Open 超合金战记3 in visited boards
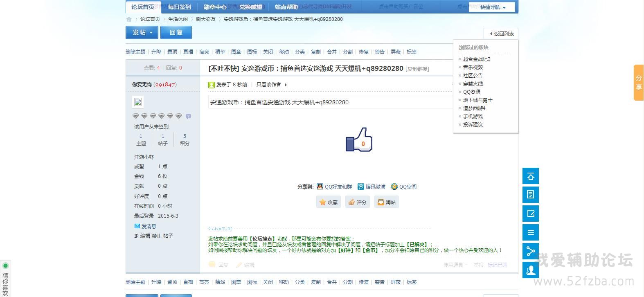 click(x=477, y=59)
